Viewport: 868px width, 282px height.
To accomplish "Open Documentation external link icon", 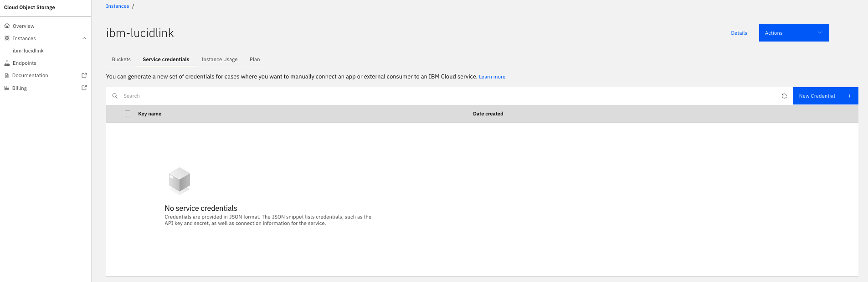I will [x=84, y=75].
